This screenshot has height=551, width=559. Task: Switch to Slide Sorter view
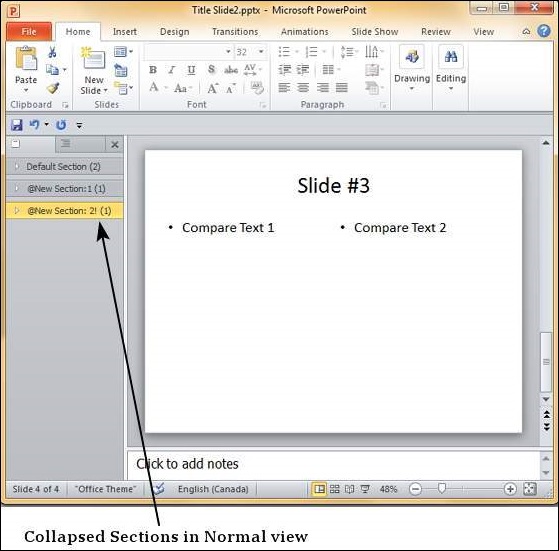point(334,489)
